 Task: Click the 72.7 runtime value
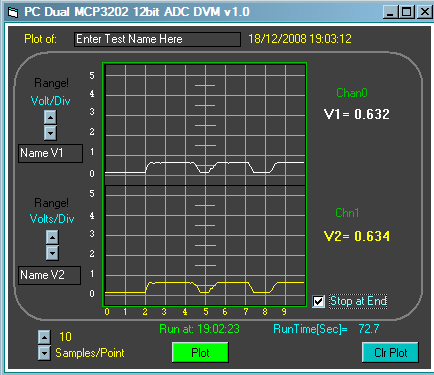click(x=369, y=329)
